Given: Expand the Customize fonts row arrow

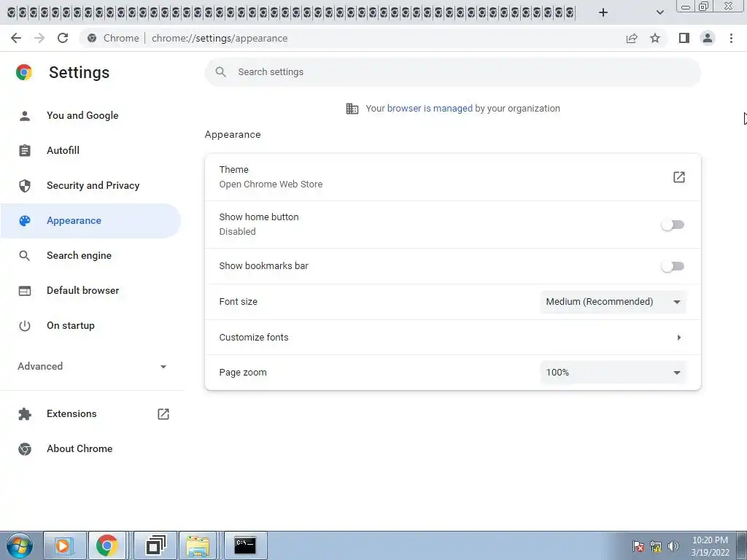Looking at the screenshot, I should tap(679, 338).
